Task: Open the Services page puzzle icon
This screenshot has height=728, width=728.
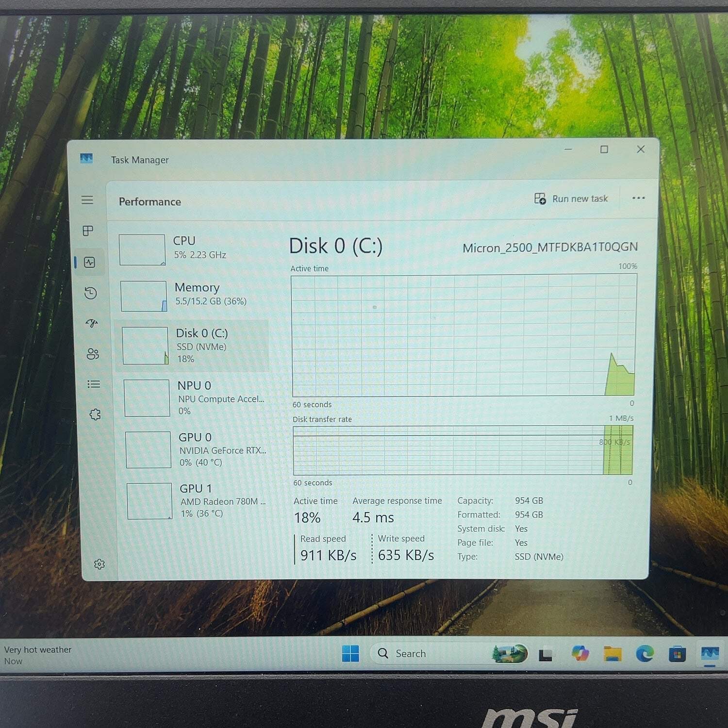Action: click(x=95, y=414)
